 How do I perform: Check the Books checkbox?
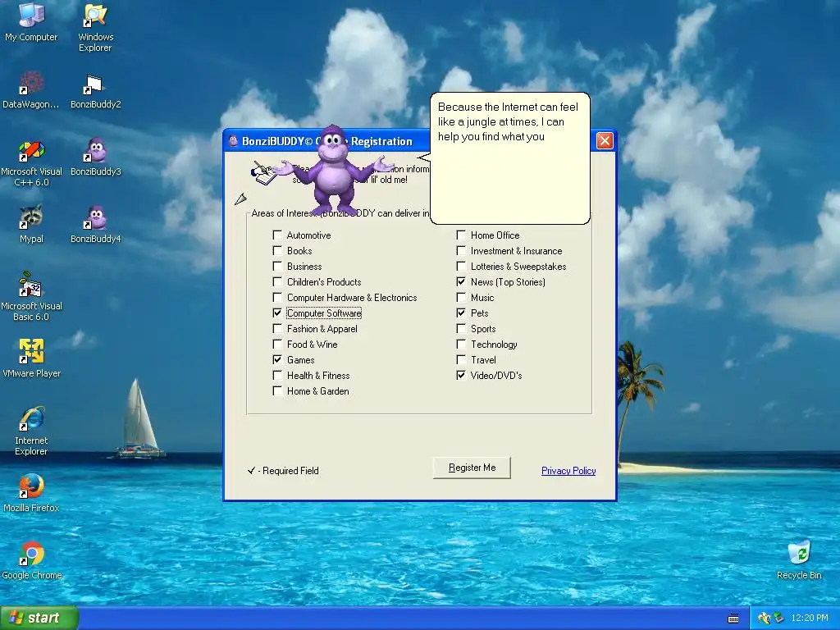point(277,250)
